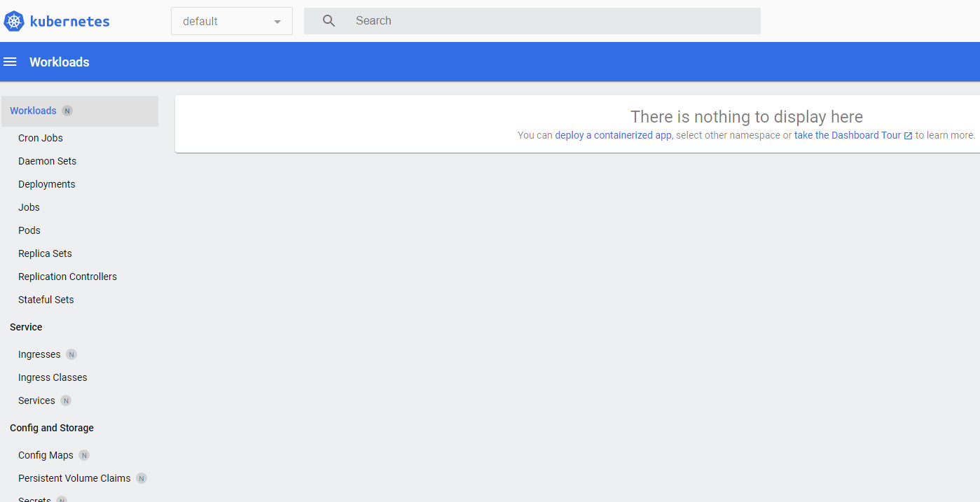Click the namespace selector dropdown arrow
Screen dimensions: 980x502
click(277, 22)
